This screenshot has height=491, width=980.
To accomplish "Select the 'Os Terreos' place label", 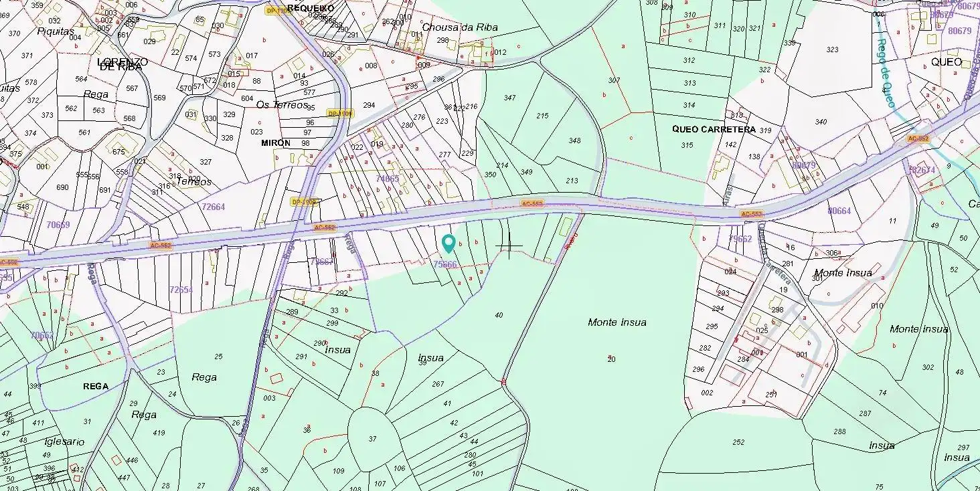I will (282, 104).
